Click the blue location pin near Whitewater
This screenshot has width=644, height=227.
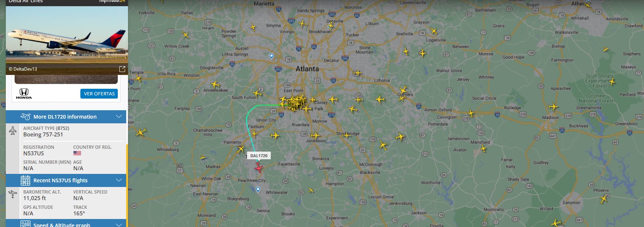click(x=258, y=190)
